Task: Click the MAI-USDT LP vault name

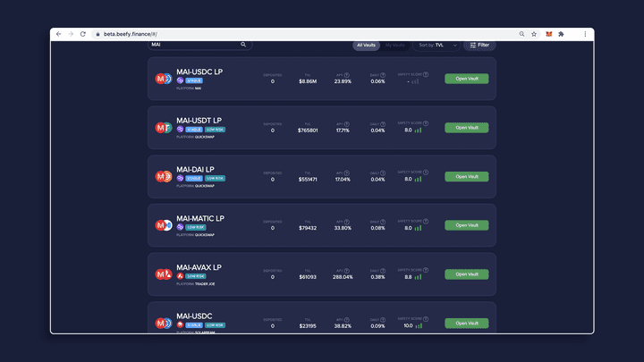Action: click(x=199, y=121)
